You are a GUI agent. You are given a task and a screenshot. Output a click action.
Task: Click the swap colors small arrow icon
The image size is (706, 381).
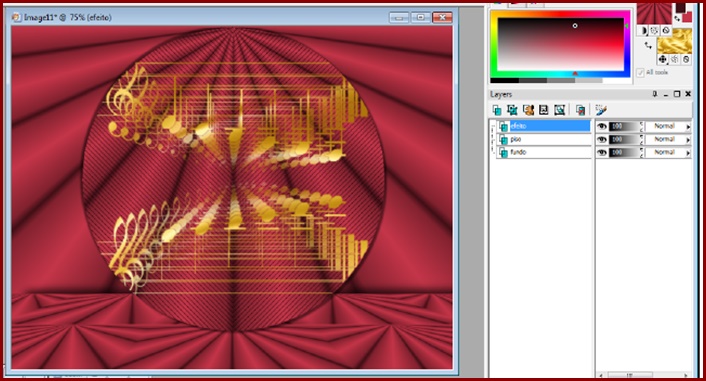tap(677, 18)
